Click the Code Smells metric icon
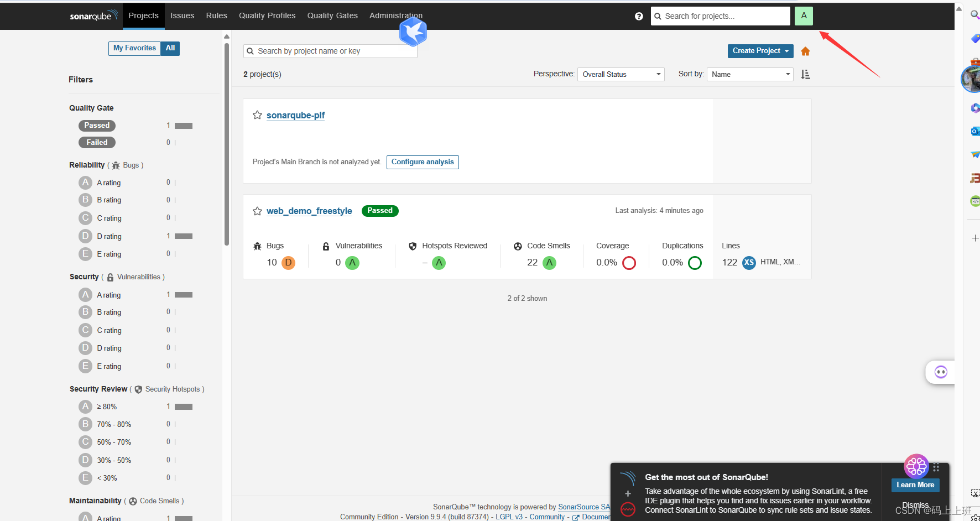This screenshot has width=980, height=521. [518, 246]
